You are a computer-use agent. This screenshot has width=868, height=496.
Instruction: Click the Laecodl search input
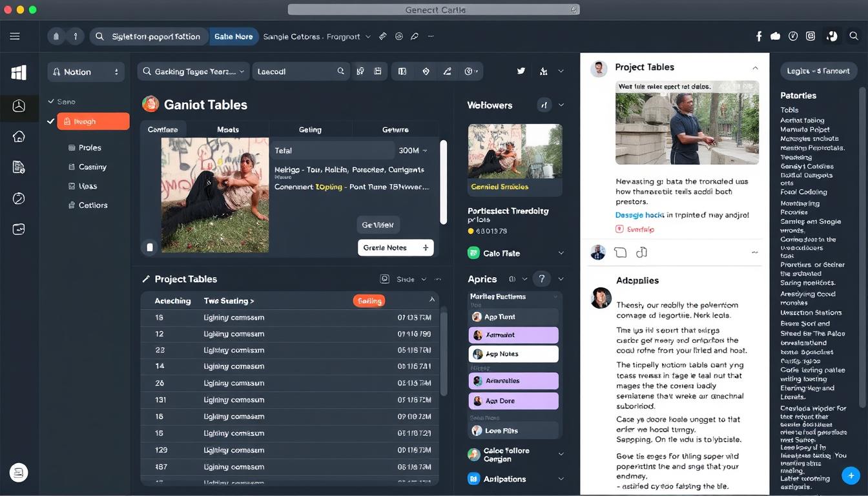coord(301,72)
